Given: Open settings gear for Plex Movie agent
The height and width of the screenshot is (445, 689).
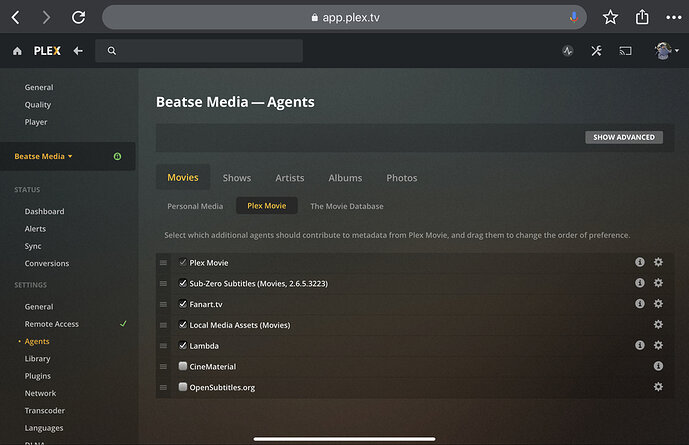Looking at the screenshot, I should tap(658, 262).
